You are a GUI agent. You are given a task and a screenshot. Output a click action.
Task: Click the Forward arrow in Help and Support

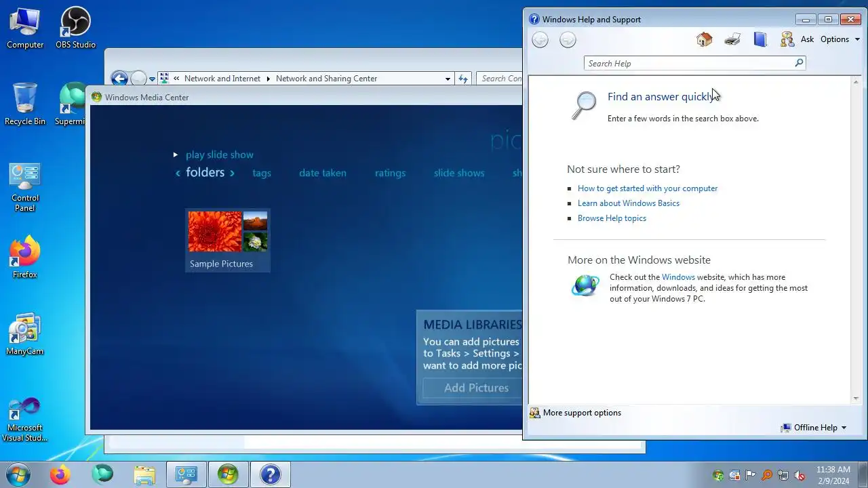pyautogui.click(x=568, y=40)
